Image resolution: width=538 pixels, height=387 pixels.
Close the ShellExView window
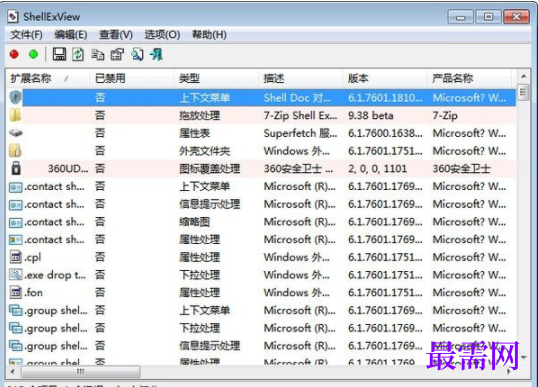point(516,17)
